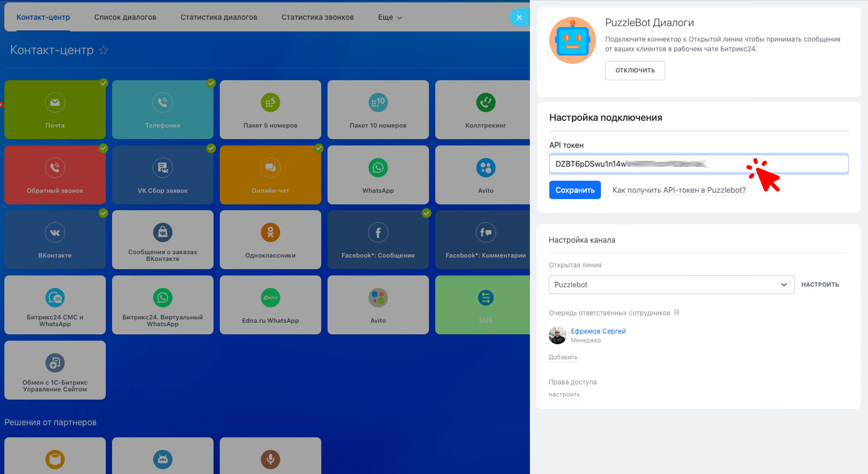Open the Статистика звонков tab
Viewport: 868px width, 474px height.
click(x=317, y=17)
